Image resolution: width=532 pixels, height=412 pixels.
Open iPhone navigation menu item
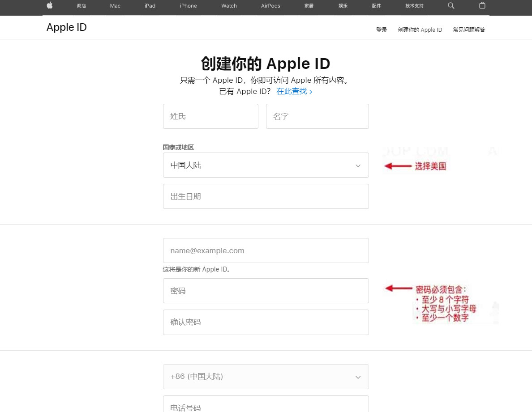coord(188,6)
